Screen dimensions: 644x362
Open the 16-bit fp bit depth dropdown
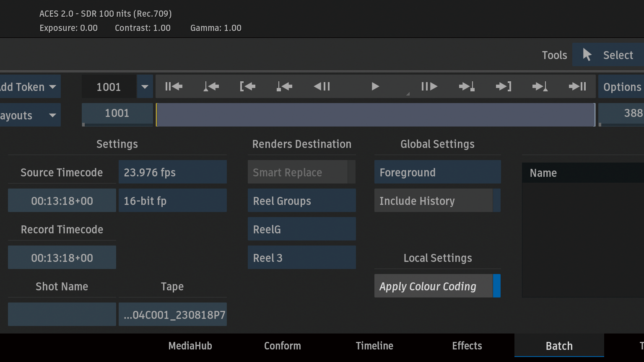(172, 201)
